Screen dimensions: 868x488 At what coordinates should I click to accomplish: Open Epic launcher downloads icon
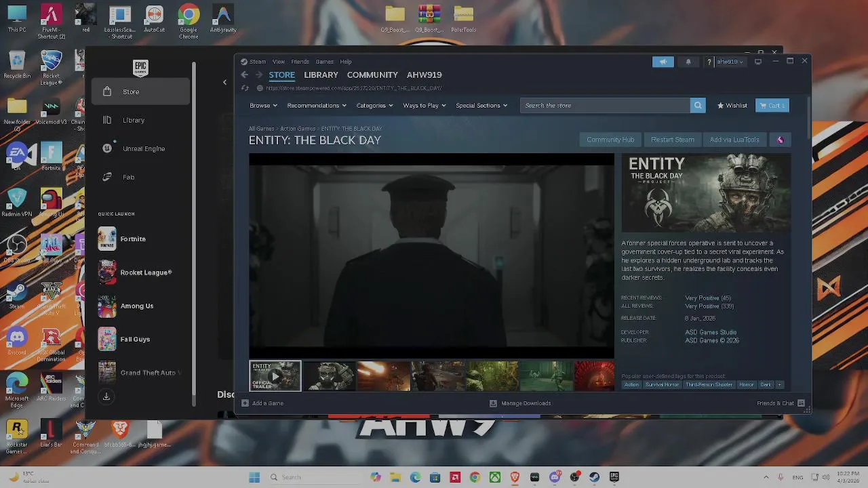[106, 396]
